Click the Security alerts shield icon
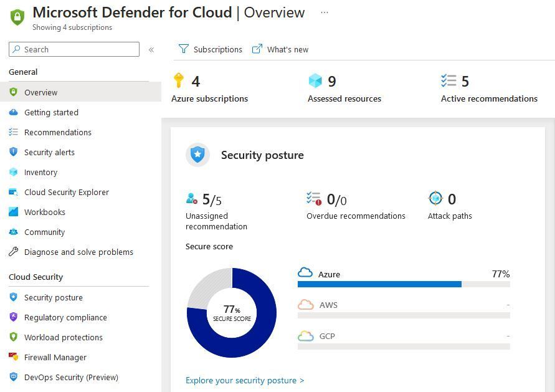Screen dimensions: 555x392 pos(14,152)
